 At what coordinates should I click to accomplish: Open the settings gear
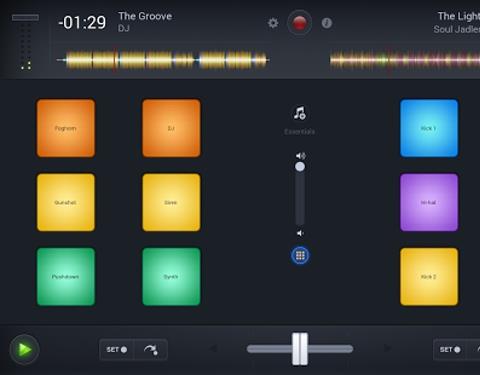coord(273,23)
